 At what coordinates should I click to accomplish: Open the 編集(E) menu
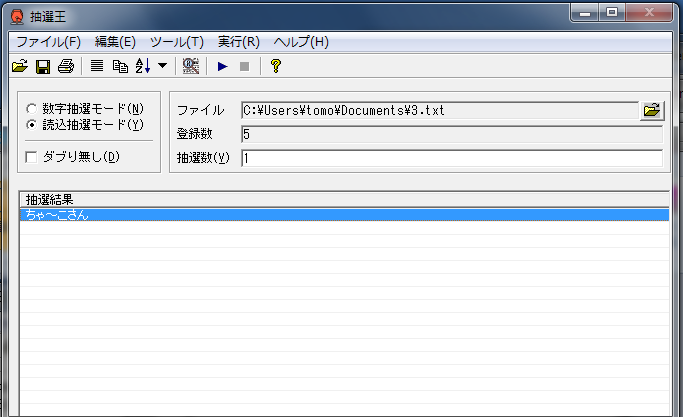[x=115, y=42]
